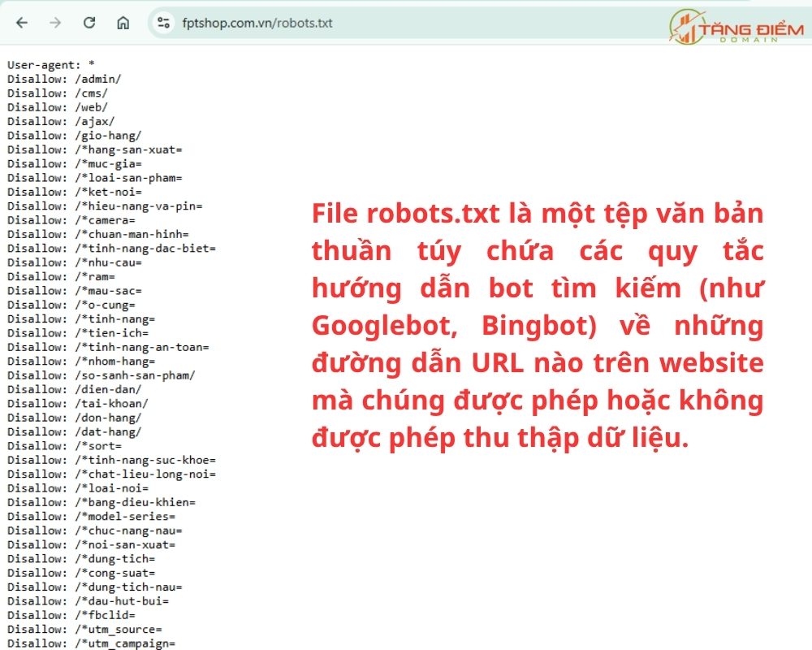The width and height of the screenshot is (812, 650).
Task: Select the 'Disallow: /admin/' line
Action: pyautogui.click(x=64, y=79)
